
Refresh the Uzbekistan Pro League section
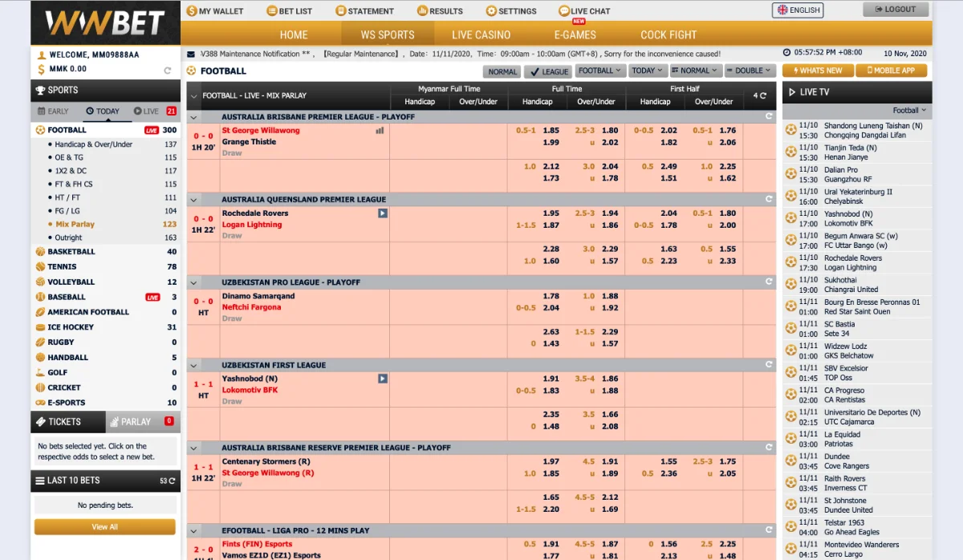(x=769, y=282)
